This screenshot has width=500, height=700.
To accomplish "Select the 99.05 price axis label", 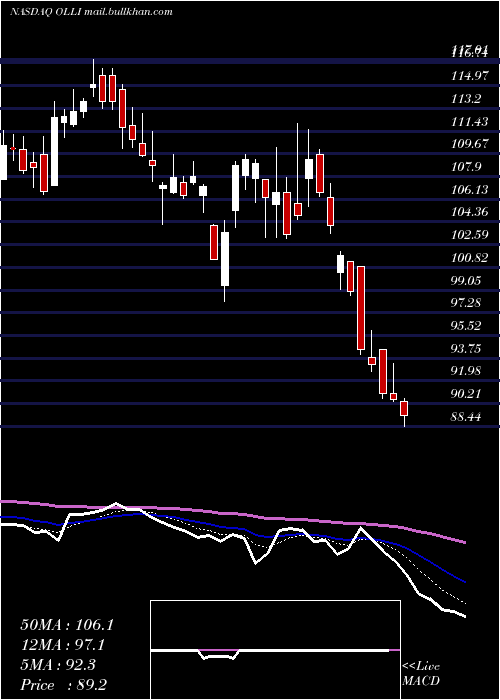I will pyautogui.click(x=466, y=281).
